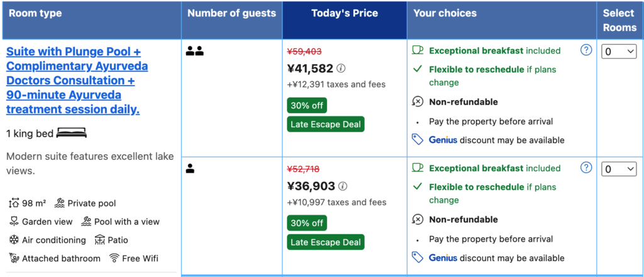Click the Free Wifi icon
The height and width of the screenshot is (277, 644).
coord(114,258)
